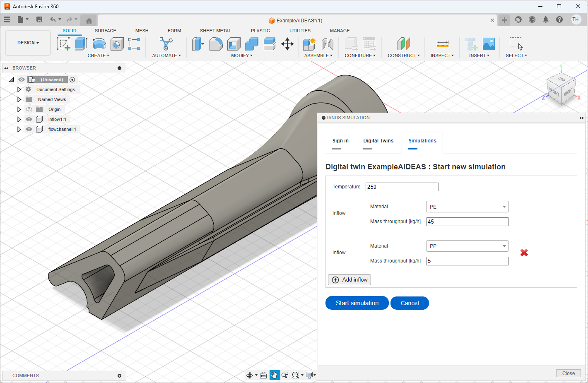
Task: Hide the inflow1:1 component
Action: (29, 119)
